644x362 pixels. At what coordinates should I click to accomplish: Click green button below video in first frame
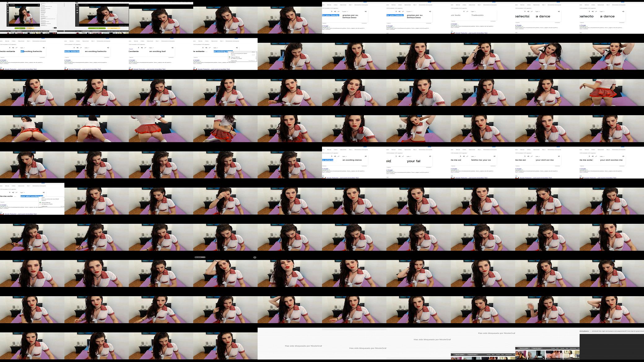[x=20, y=28]
